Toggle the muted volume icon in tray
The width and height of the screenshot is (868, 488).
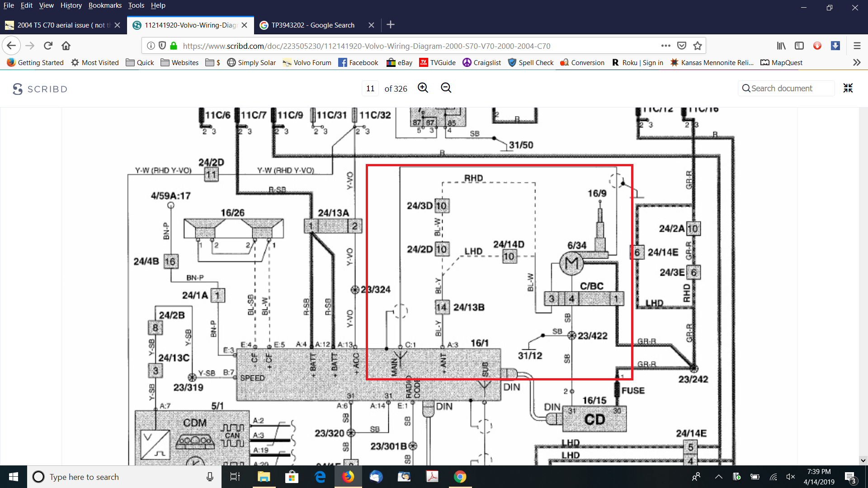[x=791, y=477]
